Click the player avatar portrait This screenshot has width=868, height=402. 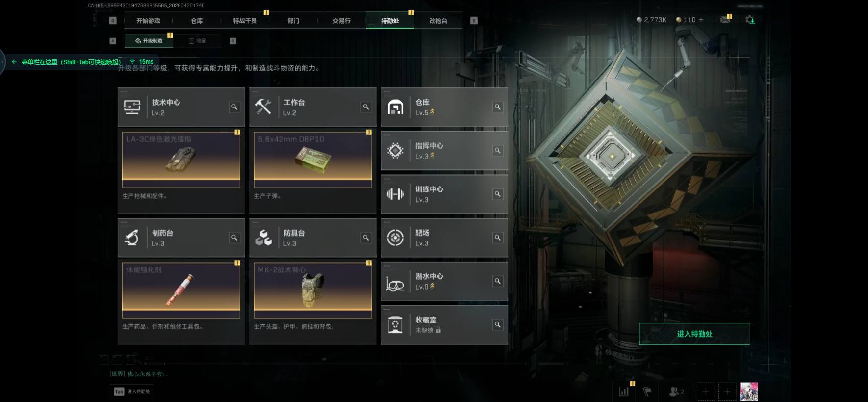(x=749, y=391)
